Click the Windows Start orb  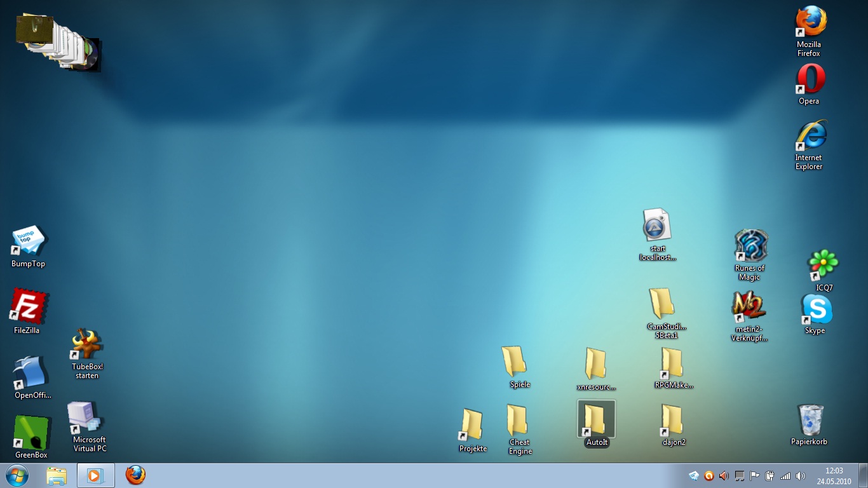click(17, 475)
